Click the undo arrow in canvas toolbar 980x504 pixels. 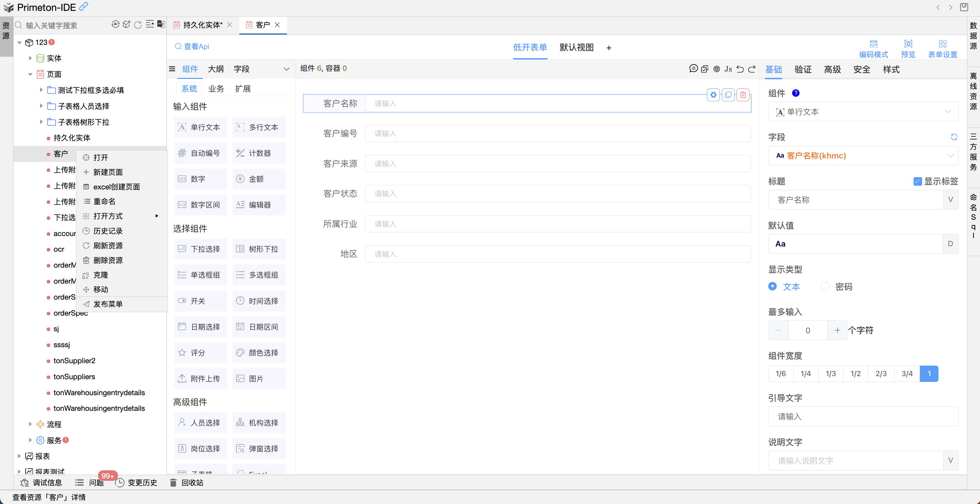740,69
